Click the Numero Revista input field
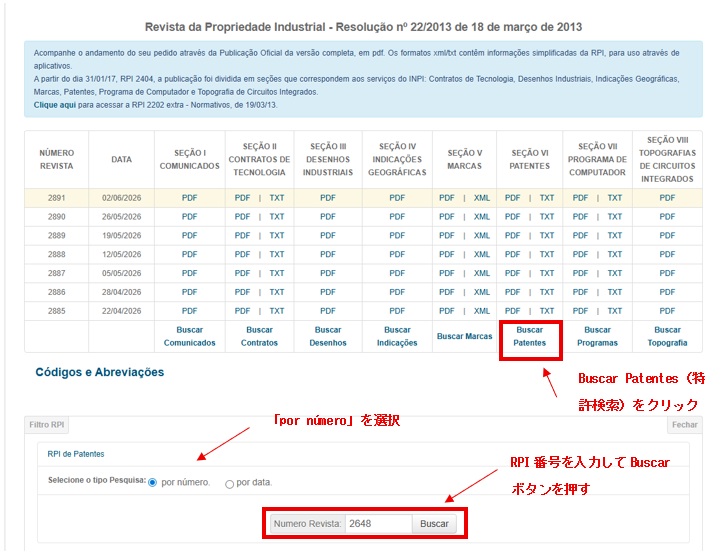 [x=378, y=524]
